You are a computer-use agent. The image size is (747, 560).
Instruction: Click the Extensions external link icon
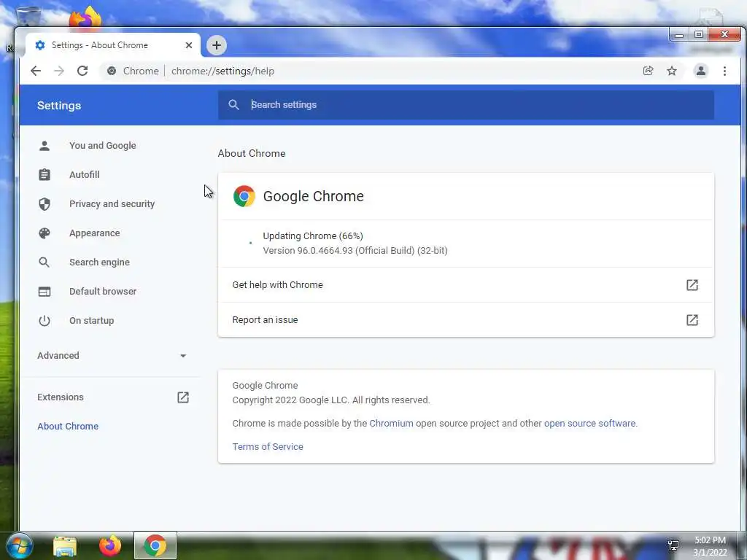point(183,397)
